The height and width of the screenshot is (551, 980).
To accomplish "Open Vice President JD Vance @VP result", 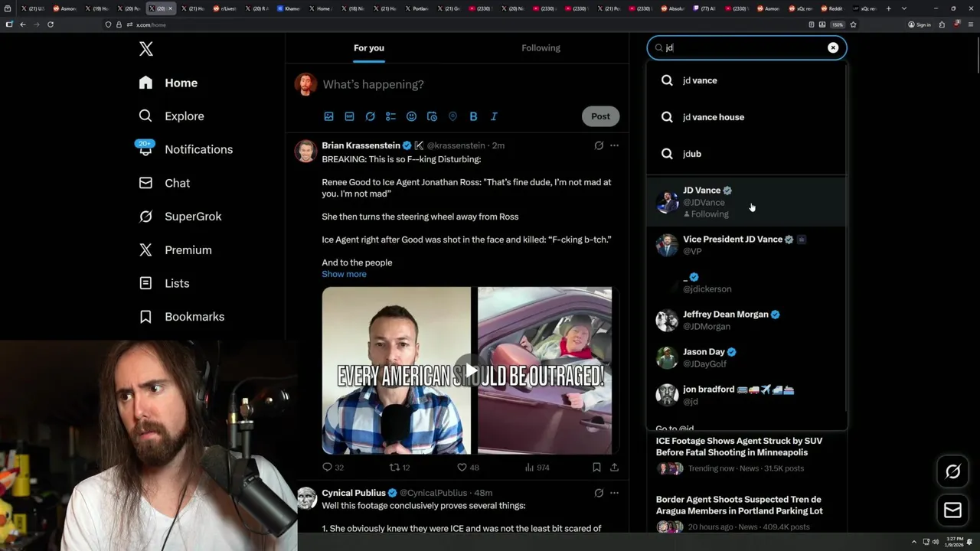I will pyautogui.click(x=746, y=245).
